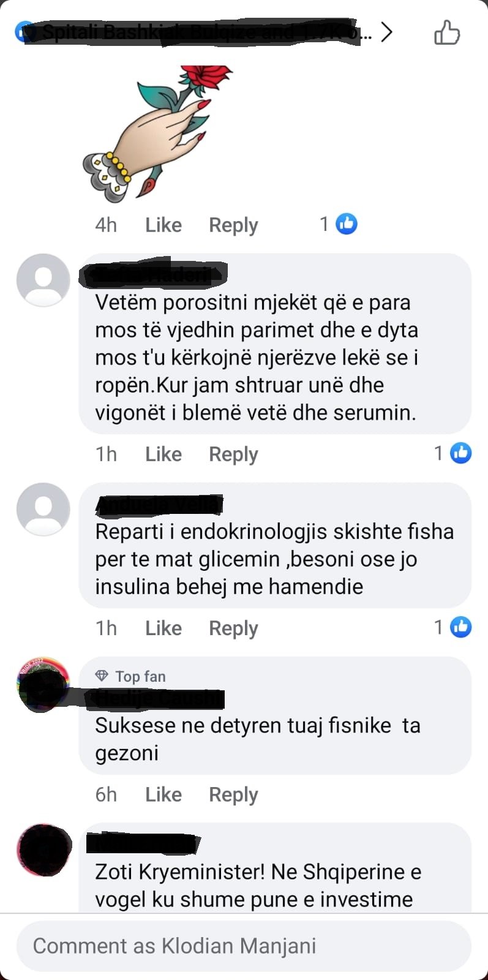Image resolution: width=488 pixels, height=980 pixels.
Task: View reactions on the endokrinologjis comment
Action: pyautogui.click(x=453, y=627)
